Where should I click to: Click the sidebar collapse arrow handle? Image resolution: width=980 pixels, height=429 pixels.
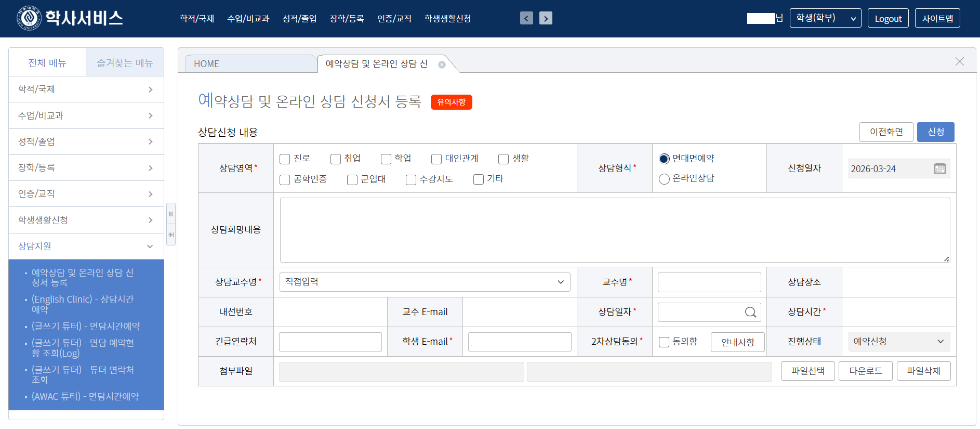[x=170, y=235]
